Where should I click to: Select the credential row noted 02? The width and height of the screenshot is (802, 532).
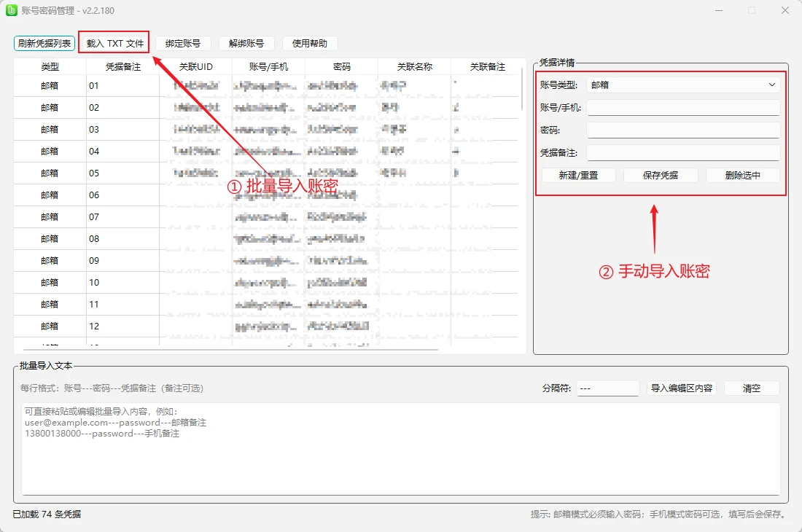click(266, 108)
